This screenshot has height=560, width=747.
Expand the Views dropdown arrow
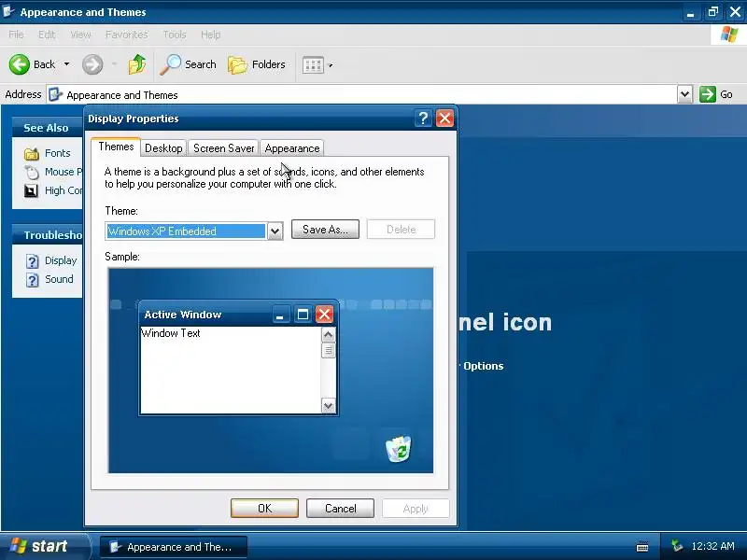[x=331, y=65]
